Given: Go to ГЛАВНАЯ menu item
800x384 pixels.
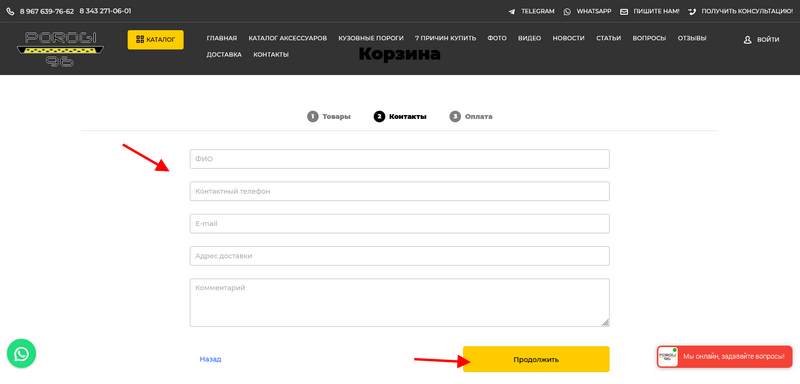Looking at the screenshot, I should click(x=222, y=38).
